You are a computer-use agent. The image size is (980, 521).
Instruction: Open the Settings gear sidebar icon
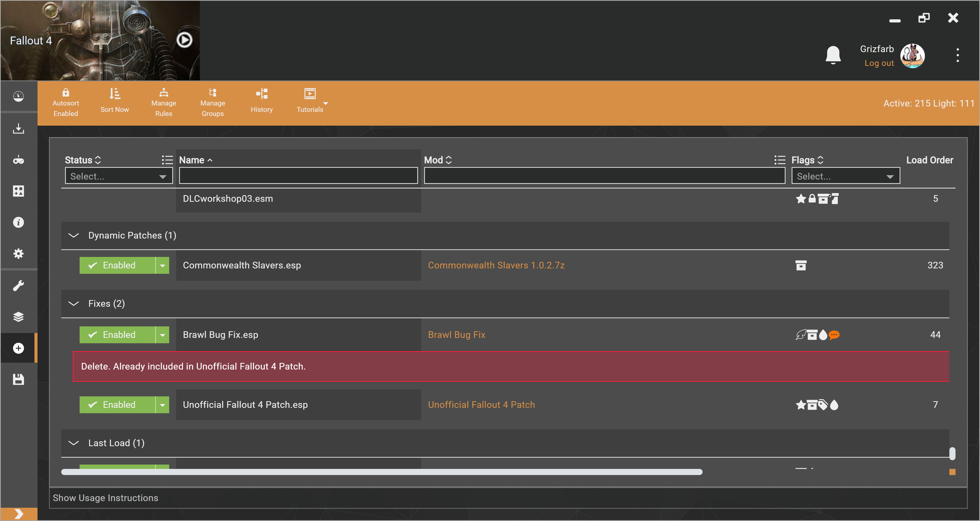click(18, 254)
